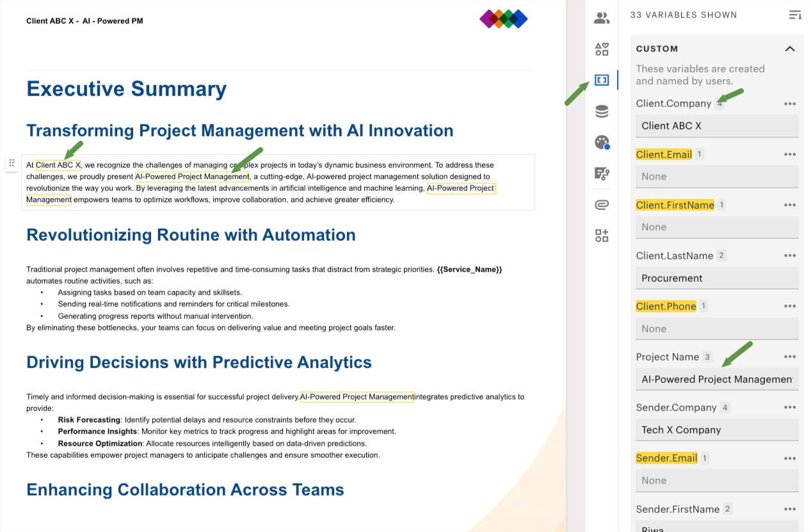Click the Sender.FirstName variable label

[x=678, y=509]
